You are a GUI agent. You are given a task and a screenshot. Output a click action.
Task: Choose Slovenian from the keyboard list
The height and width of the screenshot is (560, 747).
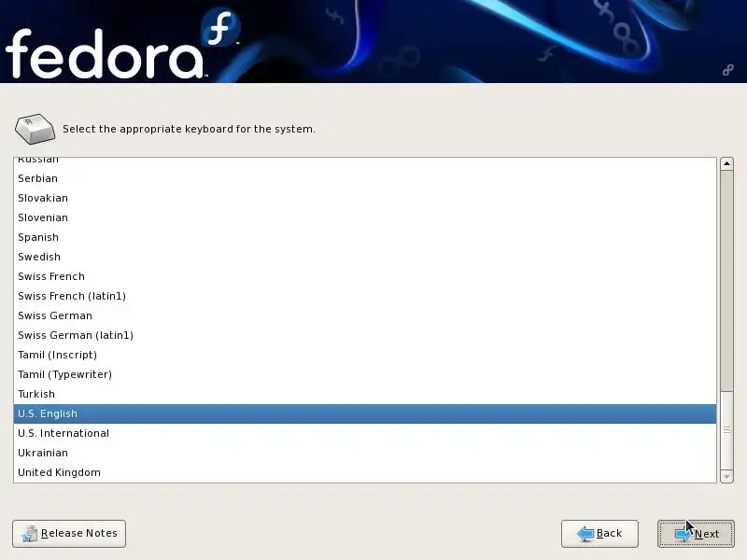(x=365, y=217)
